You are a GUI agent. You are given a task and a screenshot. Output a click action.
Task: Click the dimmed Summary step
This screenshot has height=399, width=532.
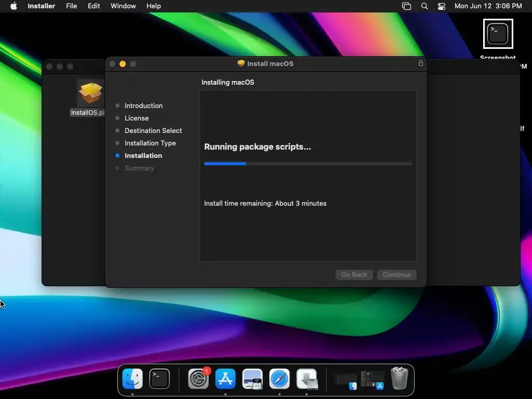click(x=139, y=168)
